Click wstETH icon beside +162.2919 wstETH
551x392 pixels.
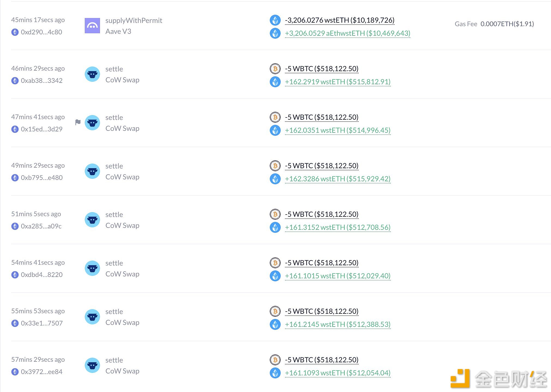[x=275, y=82]
